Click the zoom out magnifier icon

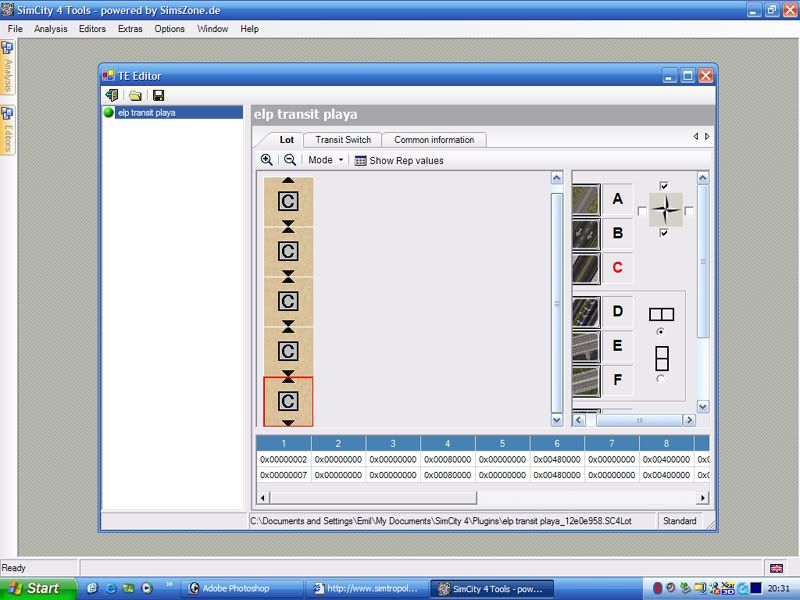coord(289,160)
